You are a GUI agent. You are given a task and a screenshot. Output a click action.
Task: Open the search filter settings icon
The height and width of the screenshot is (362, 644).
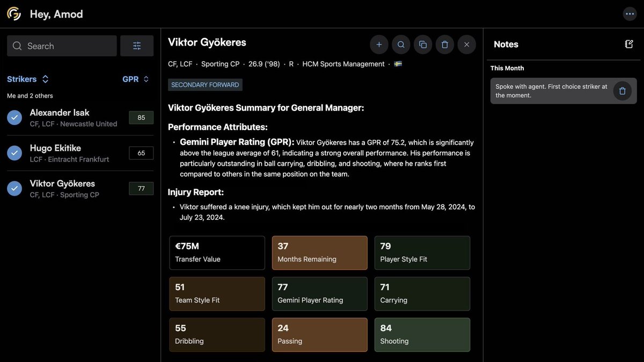coord(137,46)
